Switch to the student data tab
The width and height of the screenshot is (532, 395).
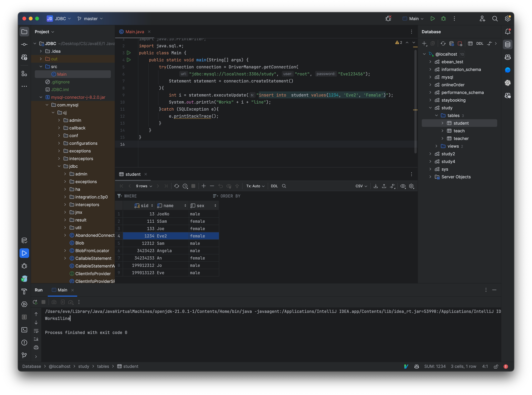[133, 174]
